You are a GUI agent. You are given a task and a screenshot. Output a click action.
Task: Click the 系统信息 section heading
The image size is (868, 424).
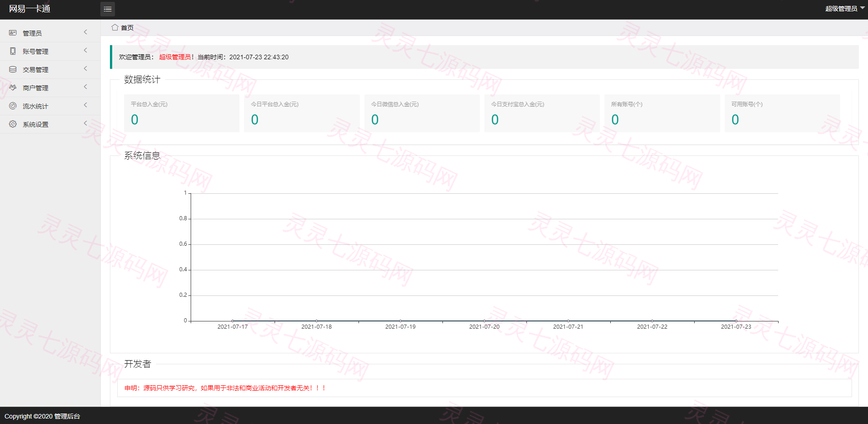point(142,155)
